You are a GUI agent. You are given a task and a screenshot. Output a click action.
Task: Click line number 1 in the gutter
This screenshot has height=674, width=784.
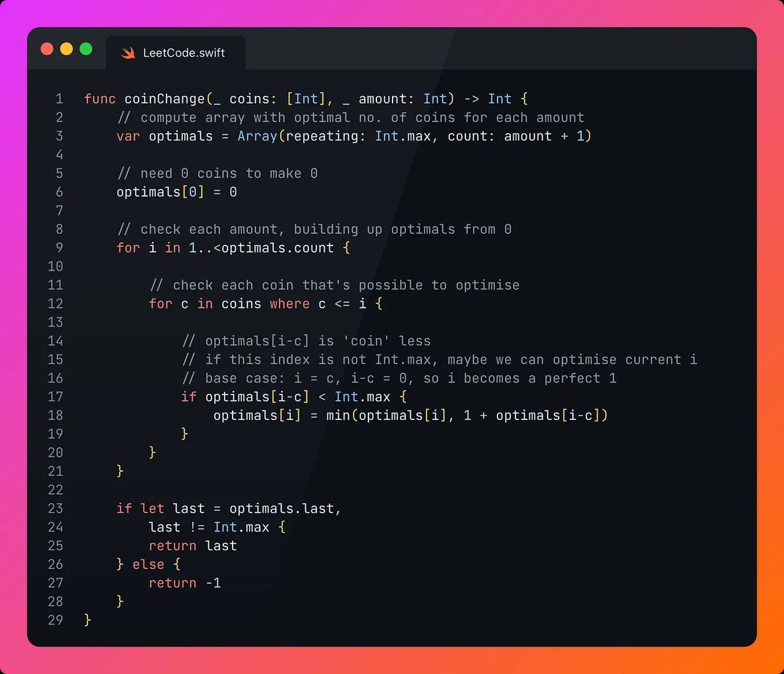click(x=59, y=99)
